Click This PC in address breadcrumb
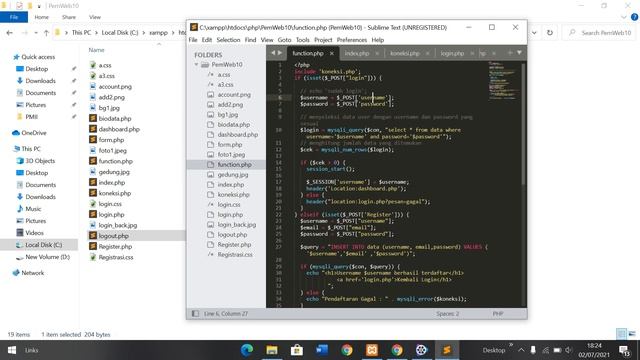 [81, 33]
